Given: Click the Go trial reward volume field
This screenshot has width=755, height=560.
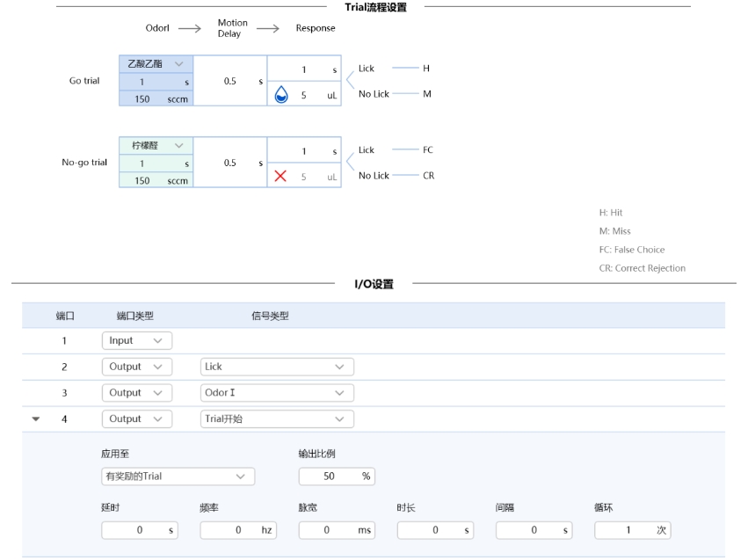Looking at the screenshot, I should click(314, 96).
